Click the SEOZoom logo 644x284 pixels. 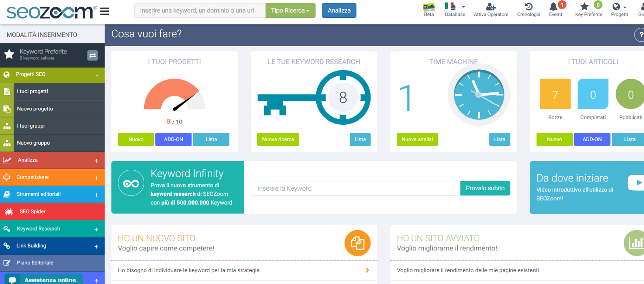[52, 12]
